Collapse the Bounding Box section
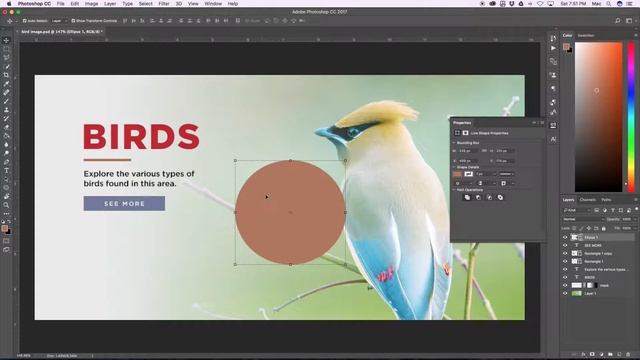This screenshot has height=360, width=640. click(x=454, y=143)
